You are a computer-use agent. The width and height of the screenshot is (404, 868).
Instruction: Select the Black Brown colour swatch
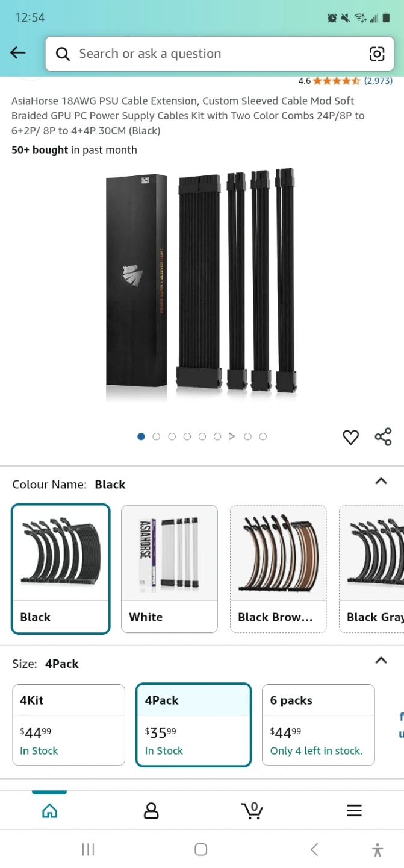tap(278, 568)
